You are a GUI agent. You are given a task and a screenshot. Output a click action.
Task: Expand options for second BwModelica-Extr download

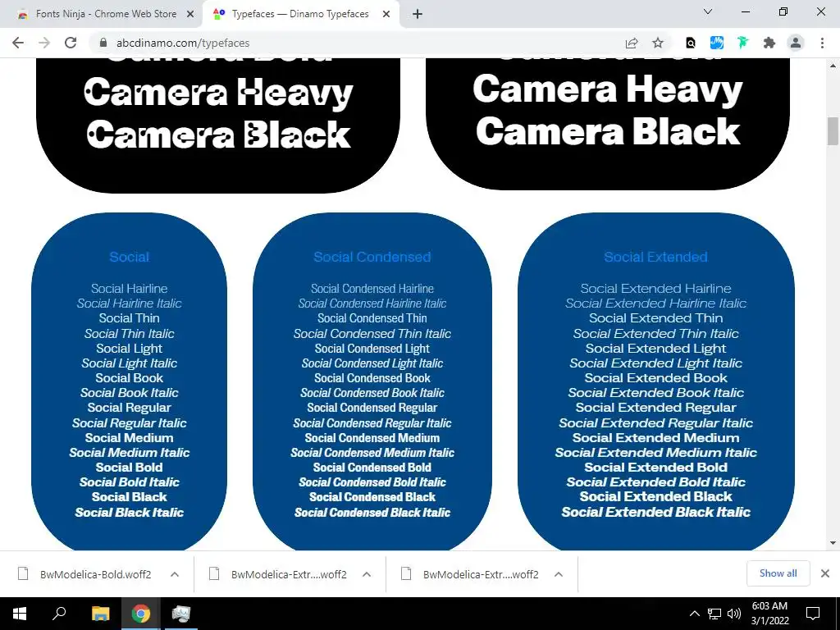click(367, 574)
